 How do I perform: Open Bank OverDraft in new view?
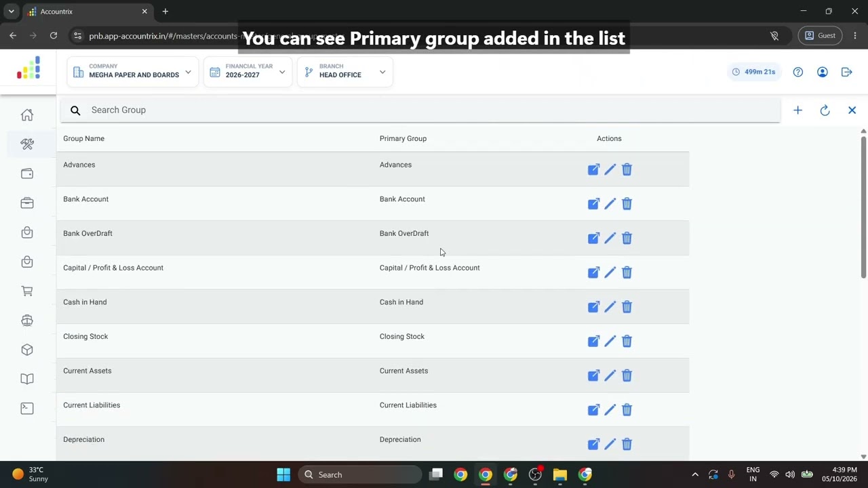593,238
